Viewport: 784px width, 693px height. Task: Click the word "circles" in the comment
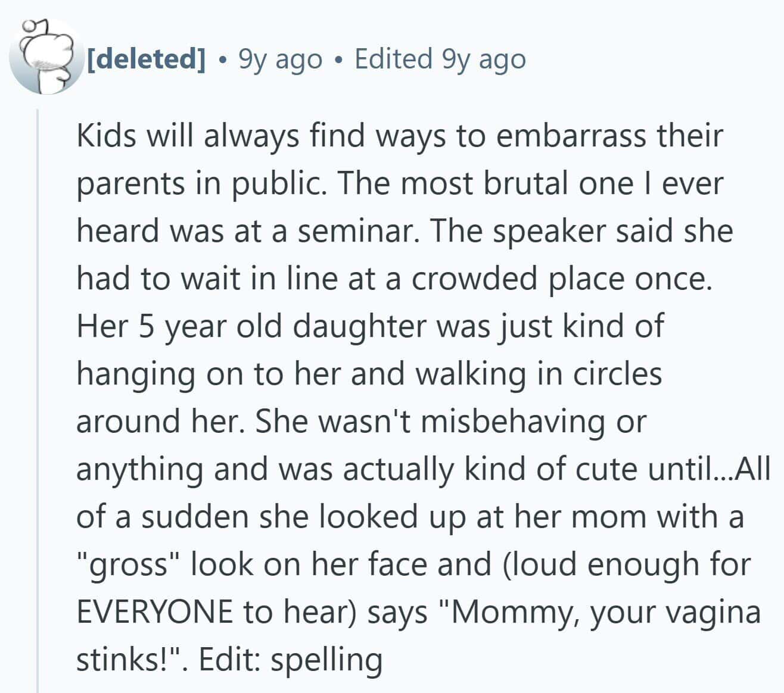[617, 374]
